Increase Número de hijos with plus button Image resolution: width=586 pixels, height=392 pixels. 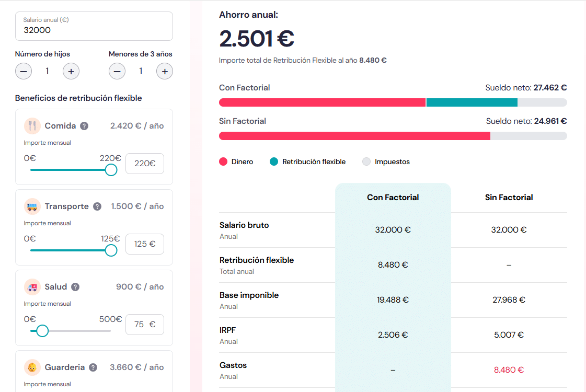pyautogui.click(x=71, y=72)
